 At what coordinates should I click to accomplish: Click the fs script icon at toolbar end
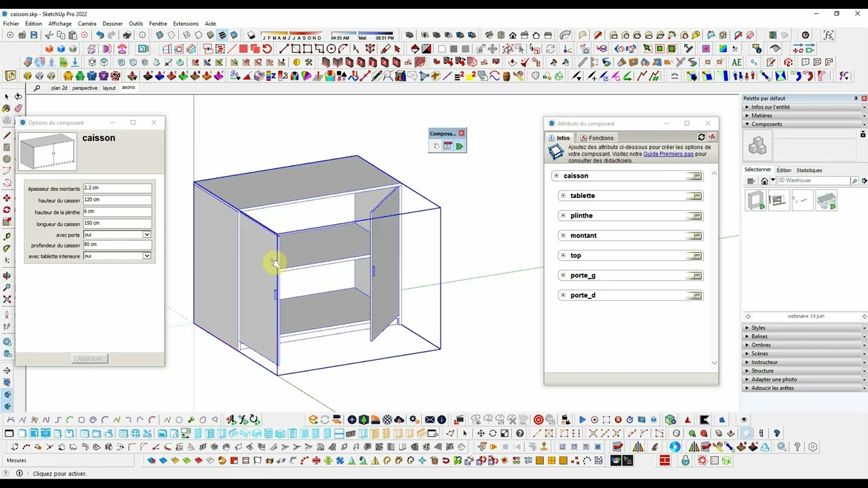(828, 35)
